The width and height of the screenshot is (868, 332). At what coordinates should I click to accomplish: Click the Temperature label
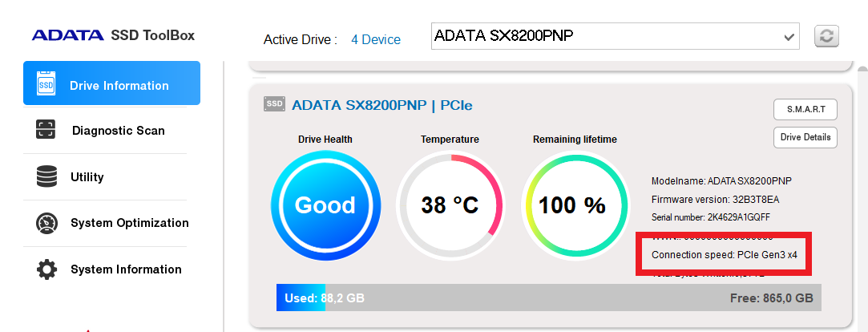coord(450,139)
